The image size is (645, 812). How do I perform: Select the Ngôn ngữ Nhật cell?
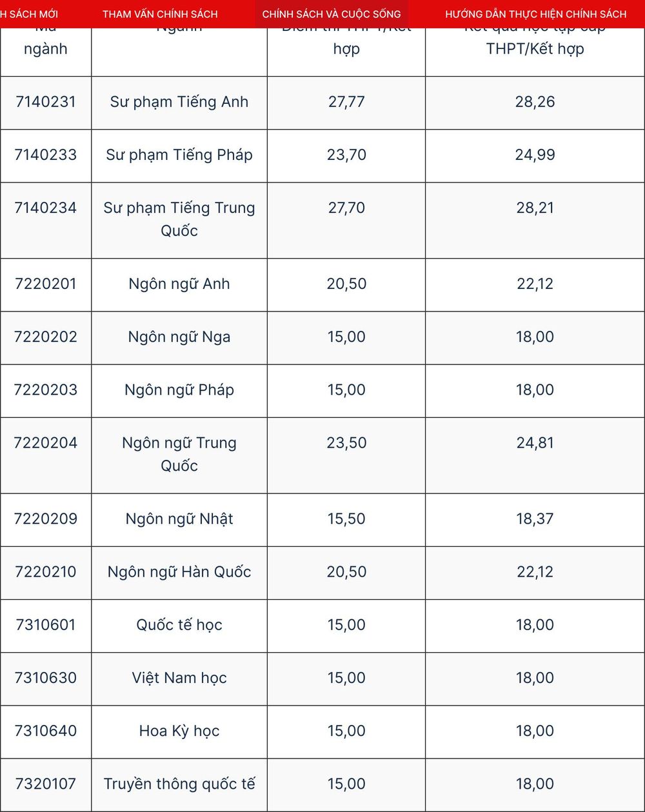click(x=179, y=519)
